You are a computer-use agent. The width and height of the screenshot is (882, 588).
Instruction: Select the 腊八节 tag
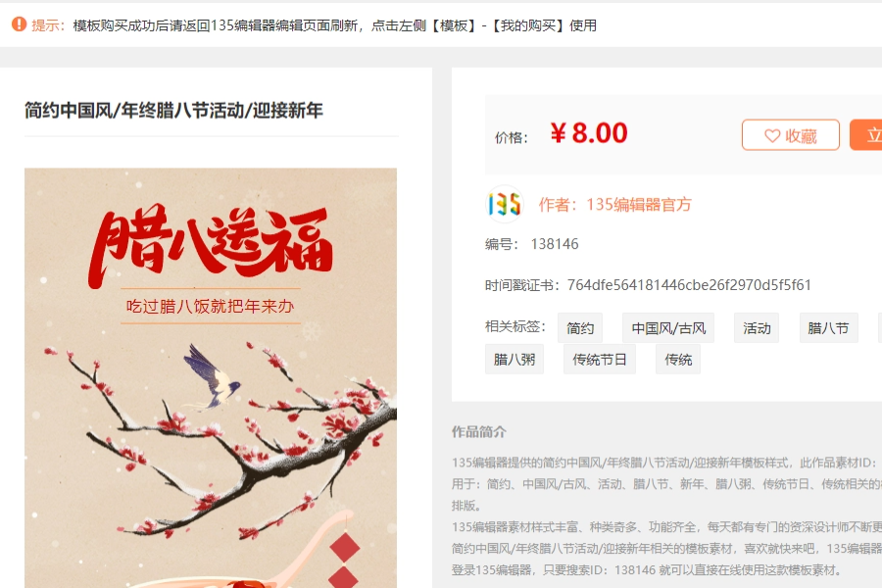pos(828,328)
